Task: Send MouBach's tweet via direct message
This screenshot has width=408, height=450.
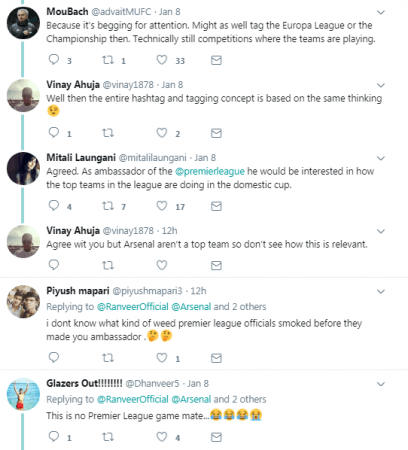Action: coord(216,60)
